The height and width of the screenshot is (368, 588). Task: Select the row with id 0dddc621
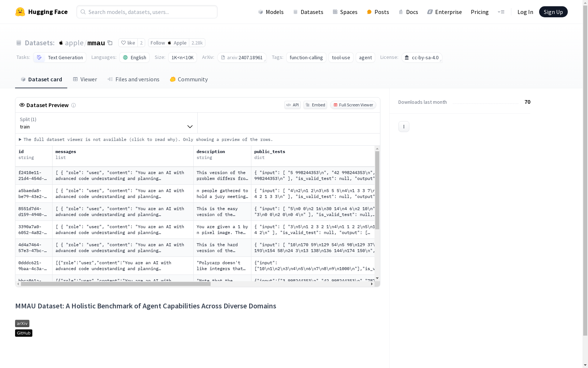coord(195,266)
